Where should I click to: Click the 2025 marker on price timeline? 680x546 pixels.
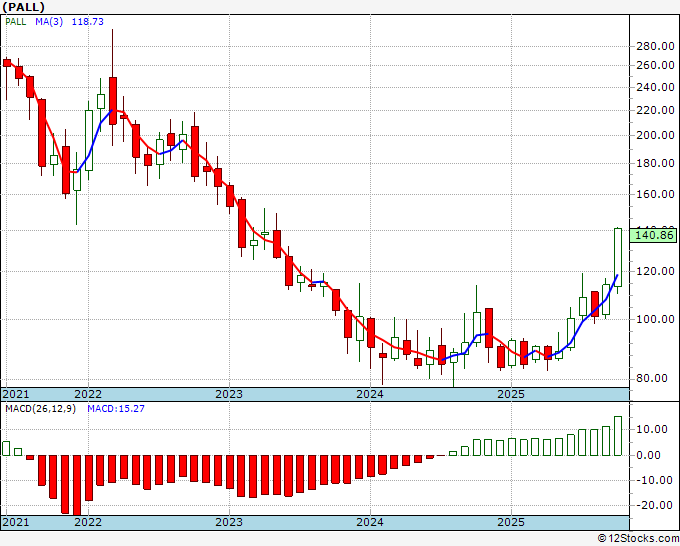(511, 394)
